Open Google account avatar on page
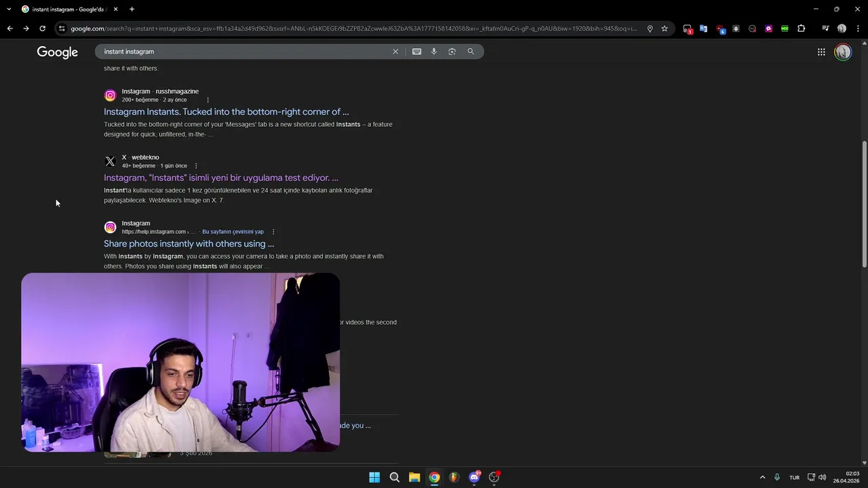This screenshot has width=868, height=488. (x=843, y=52)
